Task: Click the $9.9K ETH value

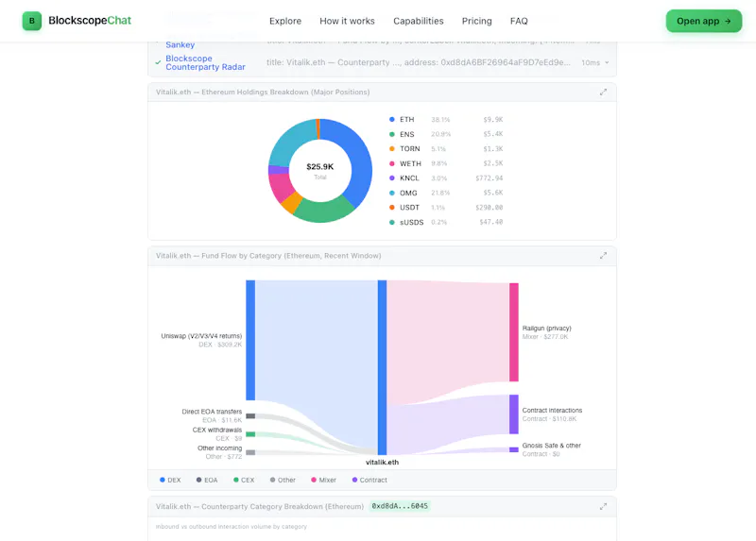Action: (x=493, y=120)
